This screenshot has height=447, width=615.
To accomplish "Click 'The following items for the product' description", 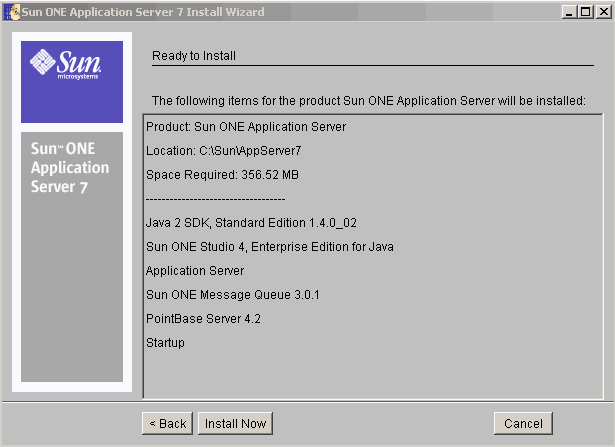I will (x=368, y=101).
